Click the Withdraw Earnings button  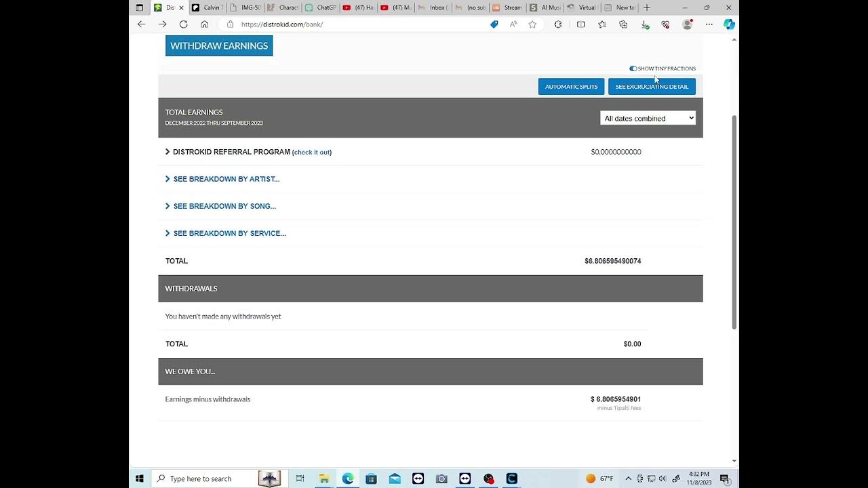219,45
